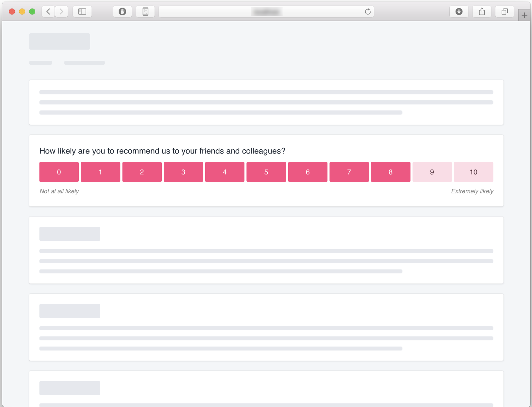Click the green fullscreen window button
This screenshot has height=407, width=532.
pyautogui.click(x=32, y=12)
